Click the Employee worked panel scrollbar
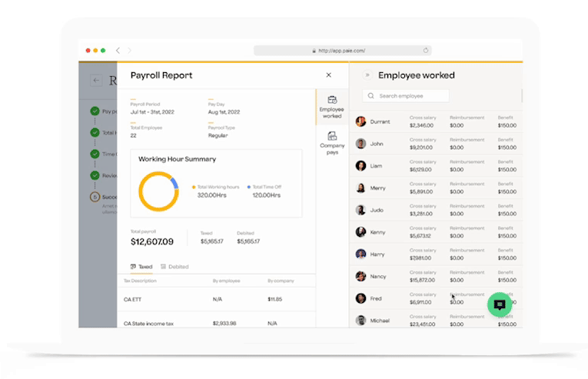 pos(522,95)
